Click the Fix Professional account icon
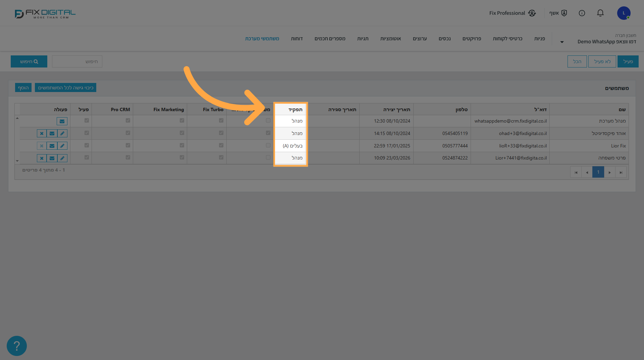Viewport: 644px width, 360px height. [532, 13]
